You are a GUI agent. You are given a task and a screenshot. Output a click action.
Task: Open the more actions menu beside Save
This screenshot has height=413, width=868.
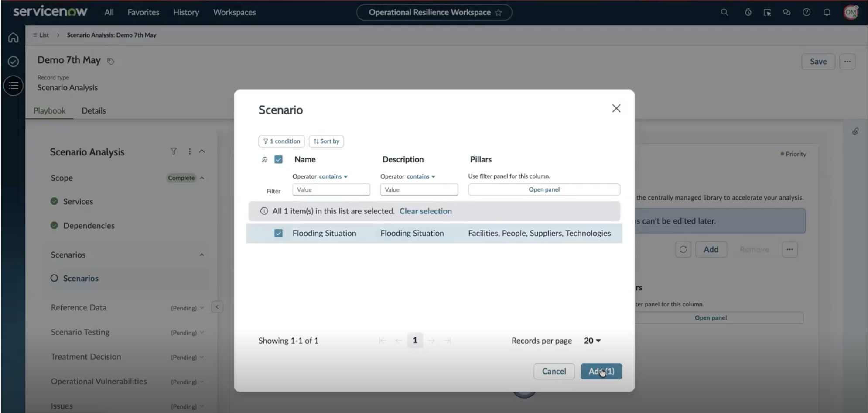[847, 62]
